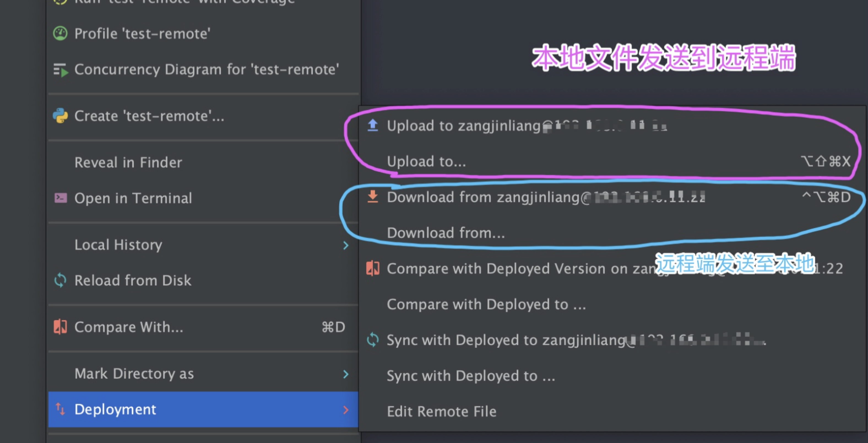Click the upload arrow icon before Upload to zangjinliang
This screenshot has width=868, height=443.
[373, 125]
